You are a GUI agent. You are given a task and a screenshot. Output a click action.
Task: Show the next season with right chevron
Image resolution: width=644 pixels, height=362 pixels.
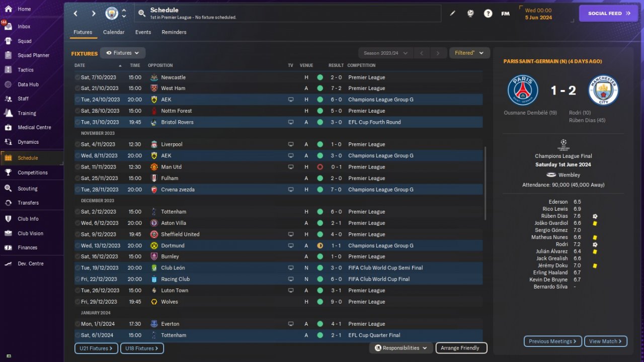tap(438, 53)
